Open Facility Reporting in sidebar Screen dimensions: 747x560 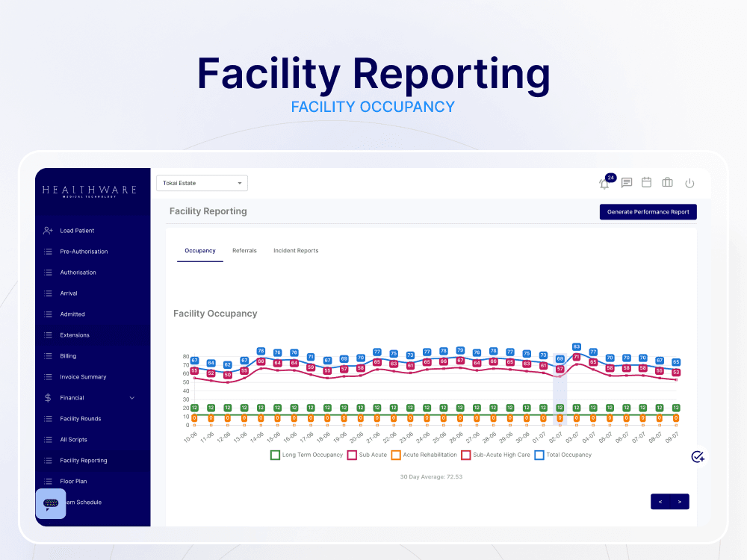pyautogui.click(x=84, y=461)
